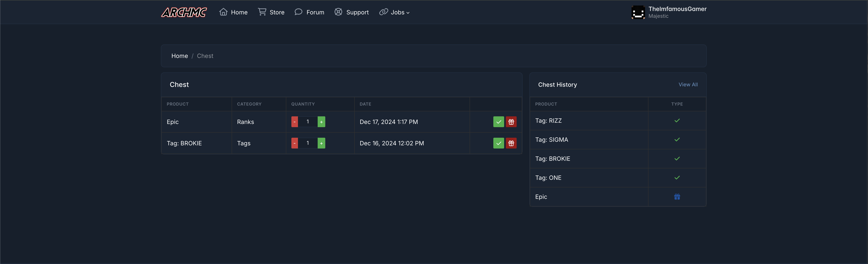Click Home in the breadcrumb

[x=180, y=56]
